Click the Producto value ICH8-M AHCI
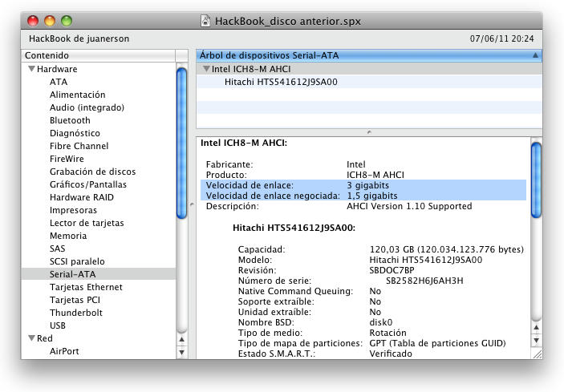 375,175
